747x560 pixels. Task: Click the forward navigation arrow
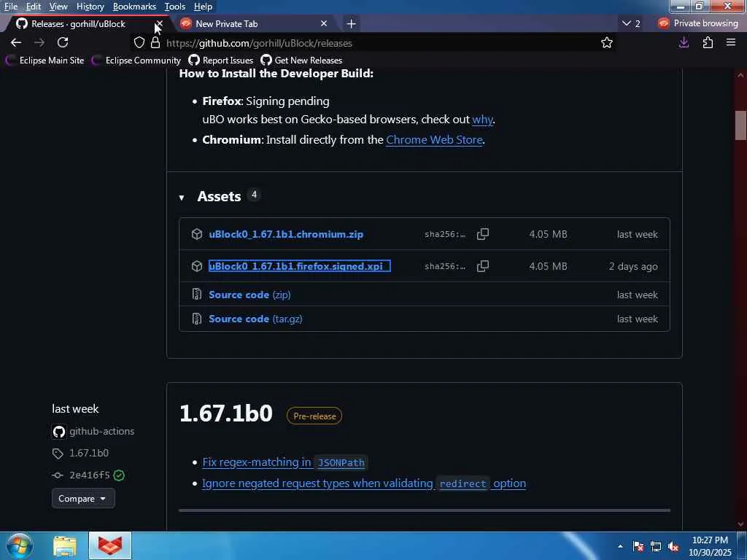pyautogui.click(x=39, y=42)
